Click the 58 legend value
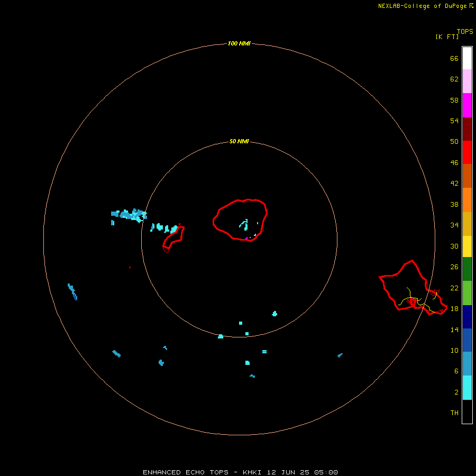The height and width of the screenshot is (476, 476). click(454, 100)
